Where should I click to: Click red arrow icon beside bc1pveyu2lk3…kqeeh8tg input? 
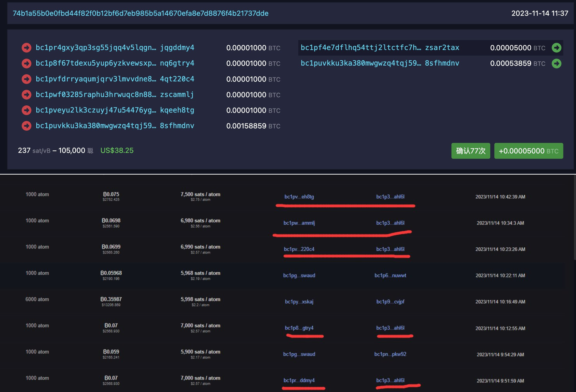(26, 110)
